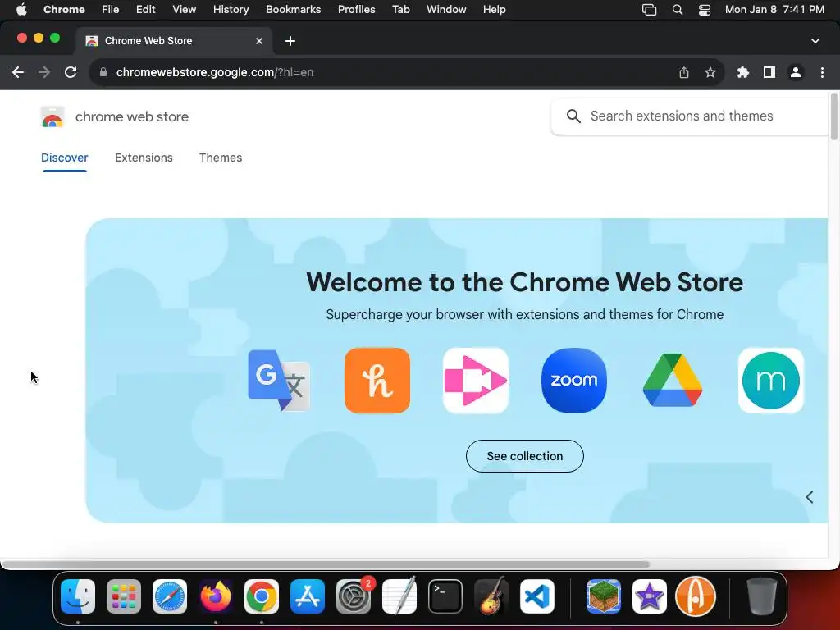This screenshot has width=840, height=630.
Task: Open the three-dot Chrome menu
Action: click(x=822, y=72)
